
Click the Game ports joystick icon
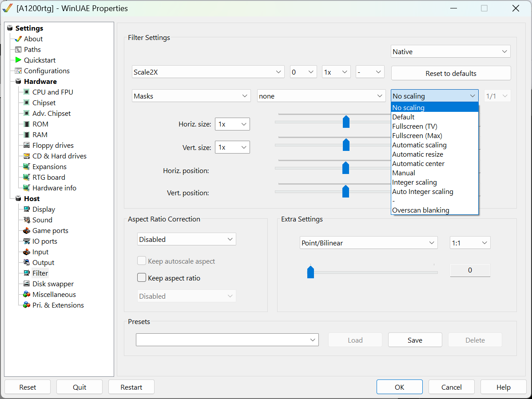point(27,230)
